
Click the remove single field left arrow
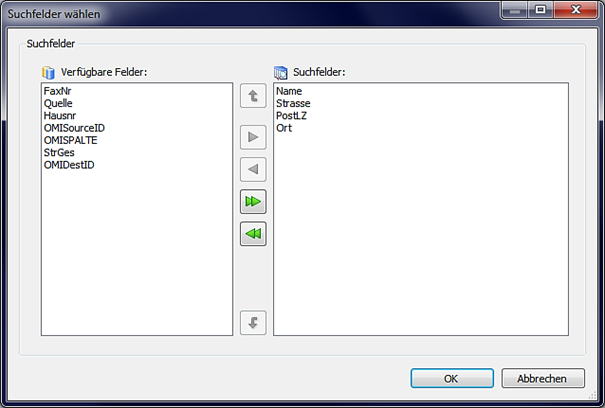[x=253, y=169]
